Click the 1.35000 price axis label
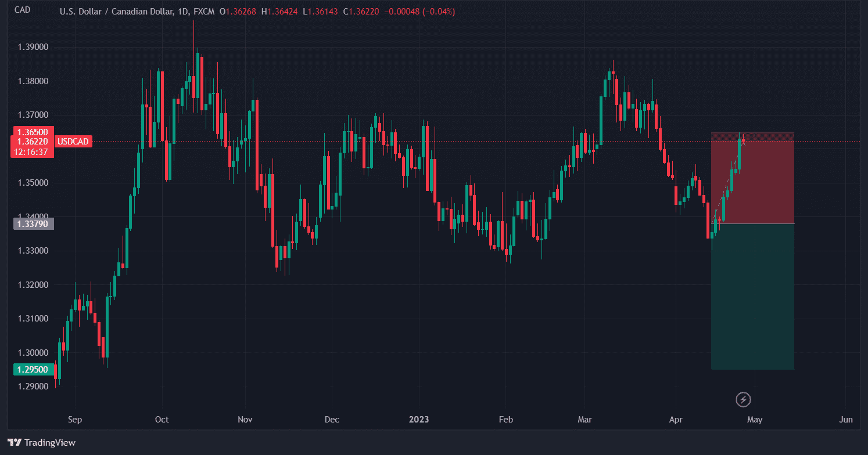The width and height of the screenshot is (868, 455). (33, 183)
